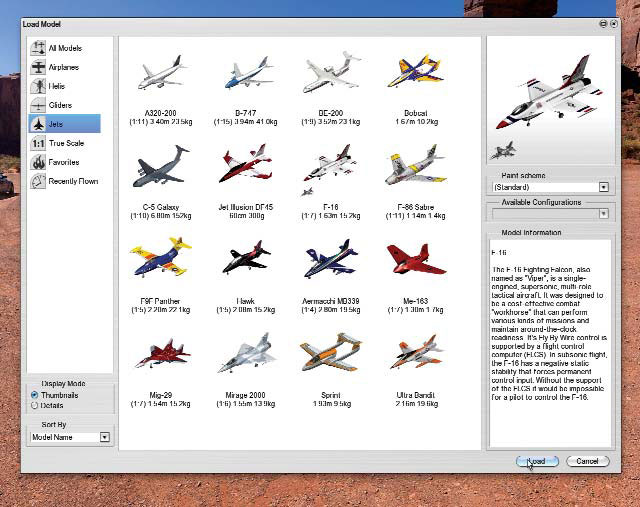Viewport: 640px width, 507px height.
Task: Open the Airplanes category icon
Action: pos(38,67)
